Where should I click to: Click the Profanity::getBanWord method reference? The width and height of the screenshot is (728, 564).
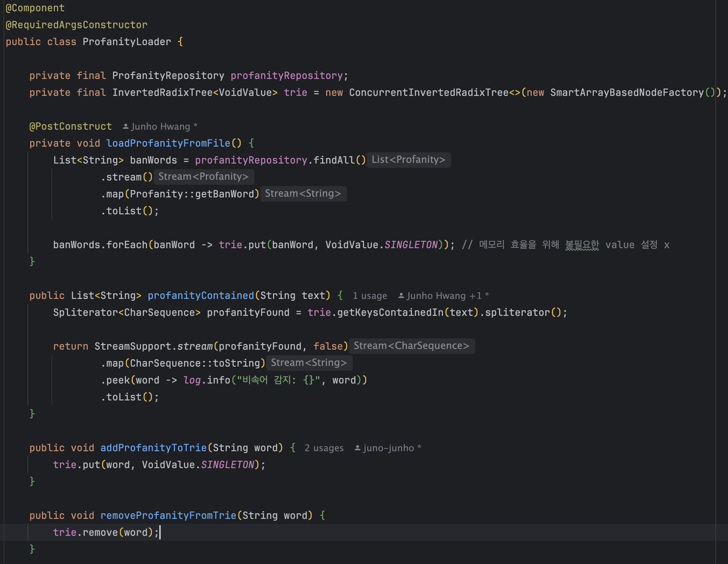192,194
